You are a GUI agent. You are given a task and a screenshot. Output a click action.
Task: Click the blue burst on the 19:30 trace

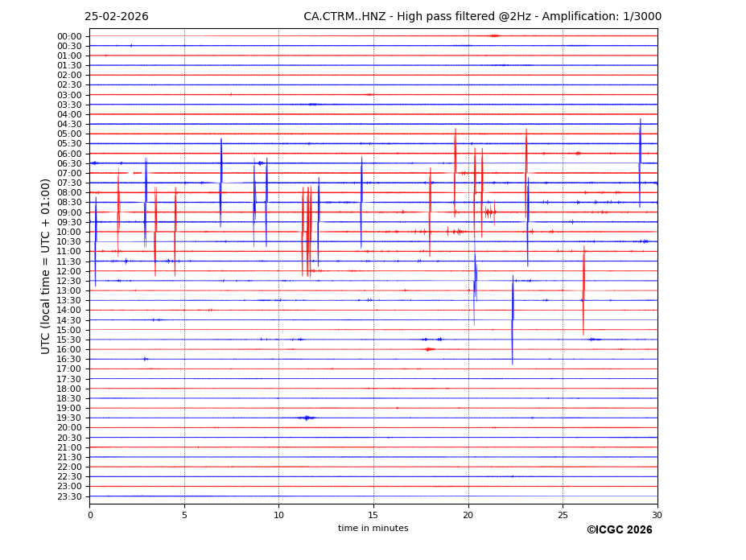pyautogui.click(x=306, y=418)
